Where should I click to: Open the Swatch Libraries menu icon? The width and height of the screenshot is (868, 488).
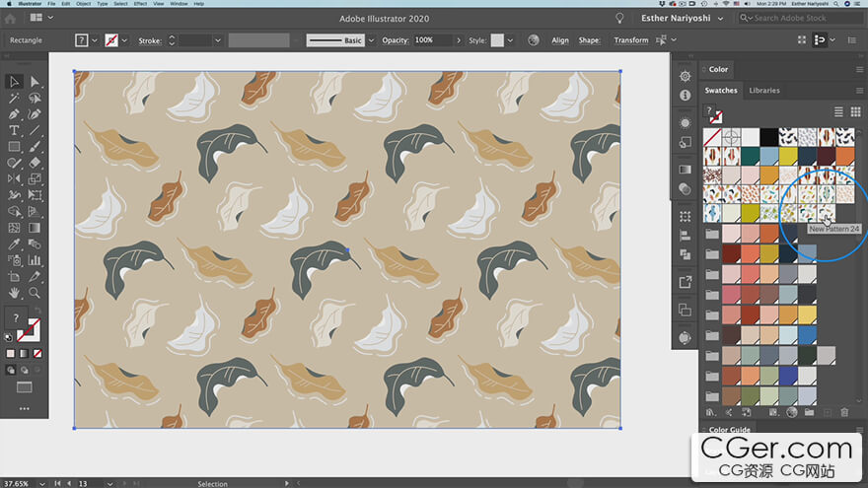(711, 412)
